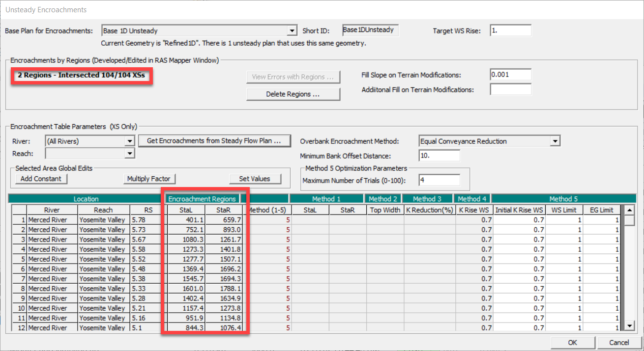Click the Delete Regions button

(x=293, y=94)
